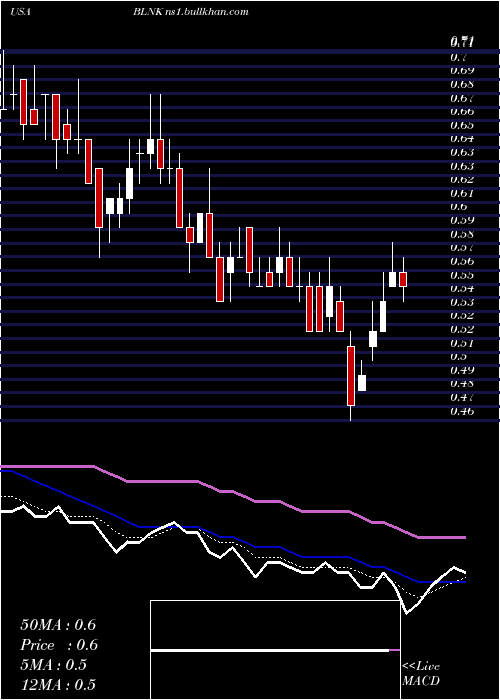Click the 50MA : 0.6 readout
The image size is (500, 700).
click(58, 625)
